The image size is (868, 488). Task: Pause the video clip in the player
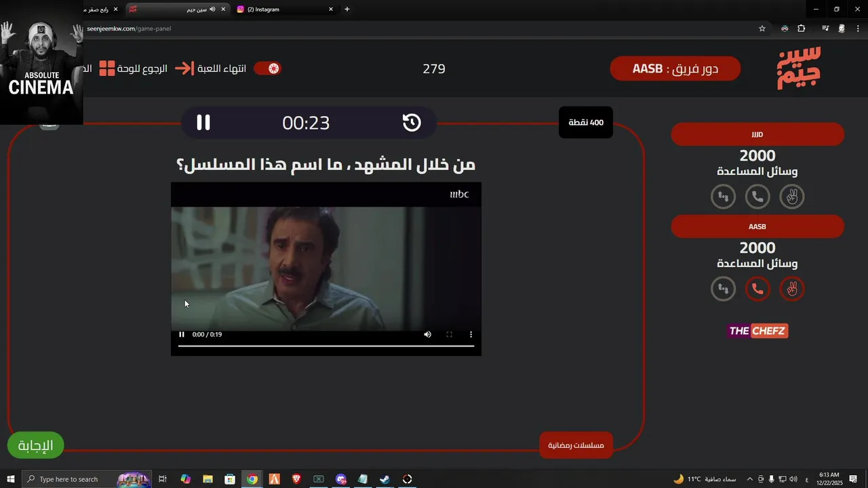[x=182, y=334]
